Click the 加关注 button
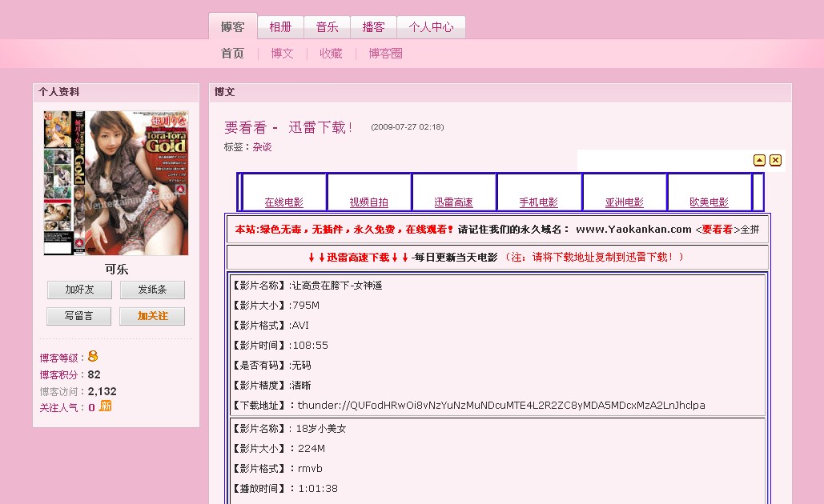This screenshot has width=824, height=504. (152, 316)
